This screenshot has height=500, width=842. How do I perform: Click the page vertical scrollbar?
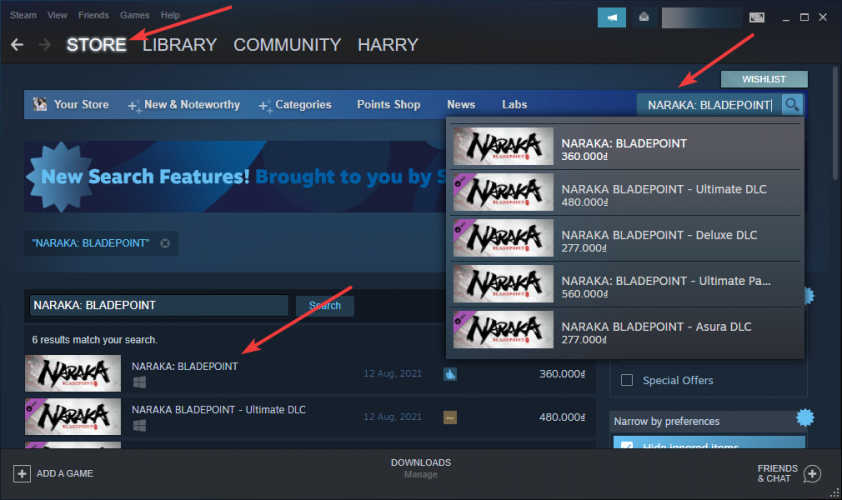[x=835, y=124]
